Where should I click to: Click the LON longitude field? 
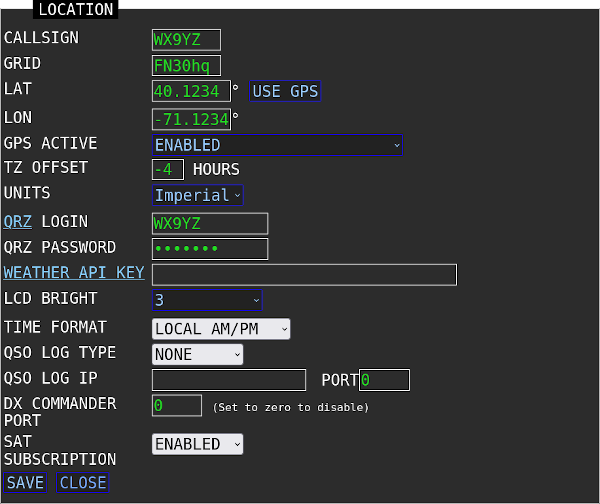click(191, 119)
